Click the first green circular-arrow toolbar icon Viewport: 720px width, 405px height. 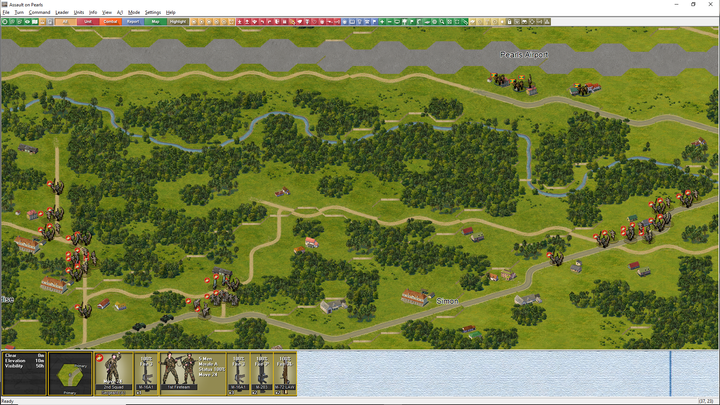5,22
